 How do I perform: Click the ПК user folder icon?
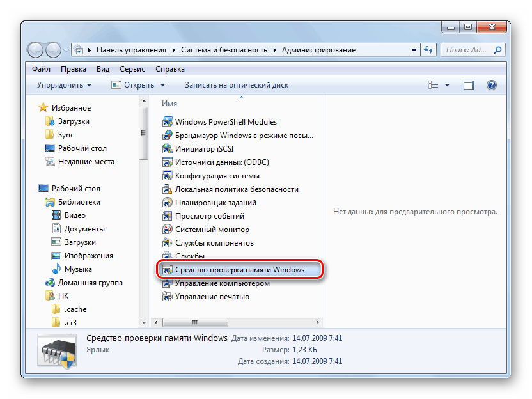coord(49,296)
